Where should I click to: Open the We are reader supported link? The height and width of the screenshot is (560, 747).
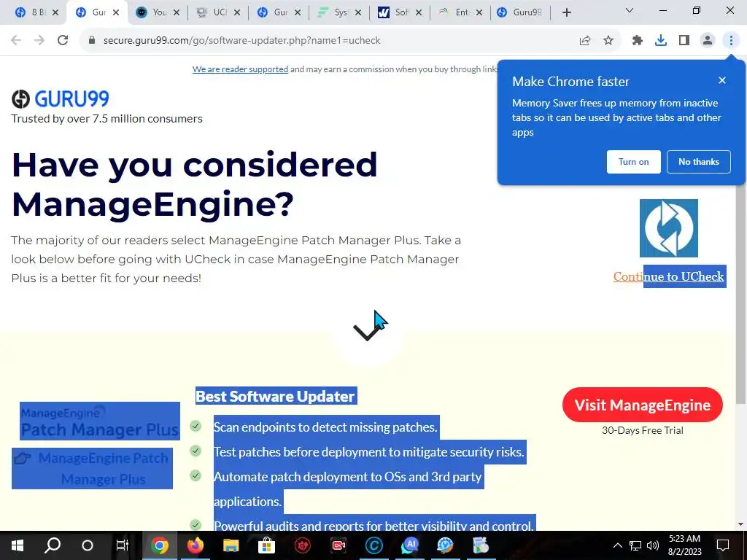(x=240, y=69)
